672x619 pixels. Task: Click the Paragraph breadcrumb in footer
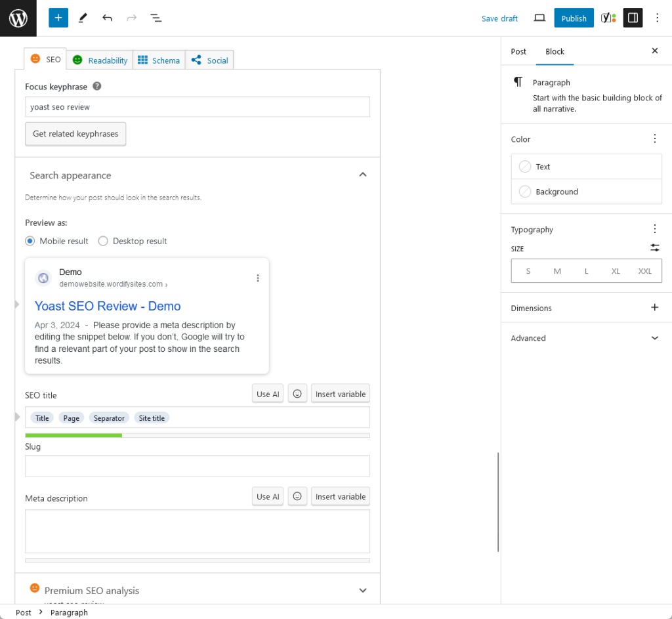[69, 612]
